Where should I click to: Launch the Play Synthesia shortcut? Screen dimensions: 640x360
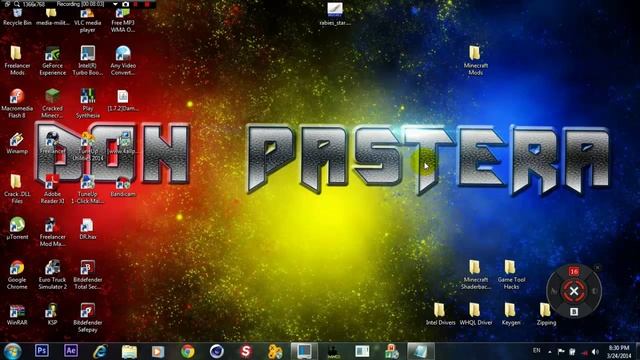87,103
